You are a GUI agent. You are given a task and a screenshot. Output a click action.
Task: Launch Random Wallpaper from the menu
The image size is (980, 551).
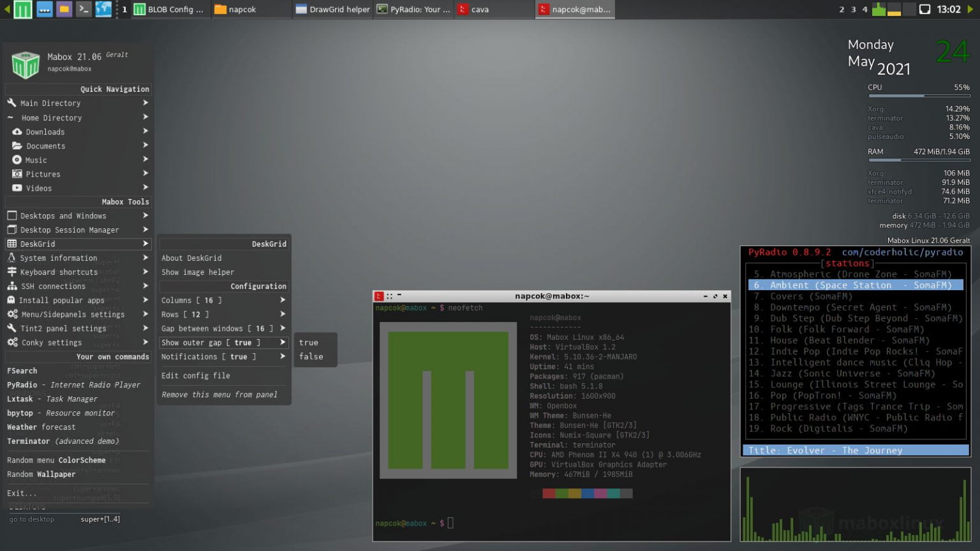(41, 474)
